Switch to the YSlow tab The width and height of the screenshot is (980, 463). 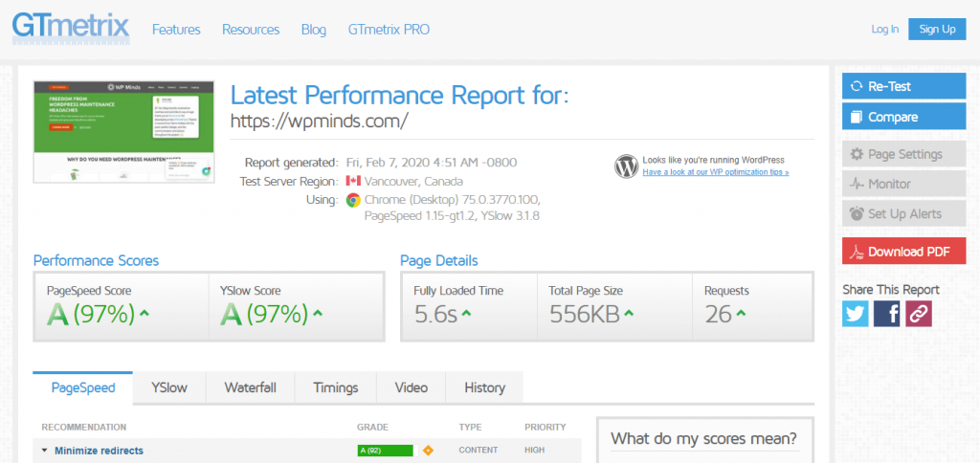click(x=169, y=387)
